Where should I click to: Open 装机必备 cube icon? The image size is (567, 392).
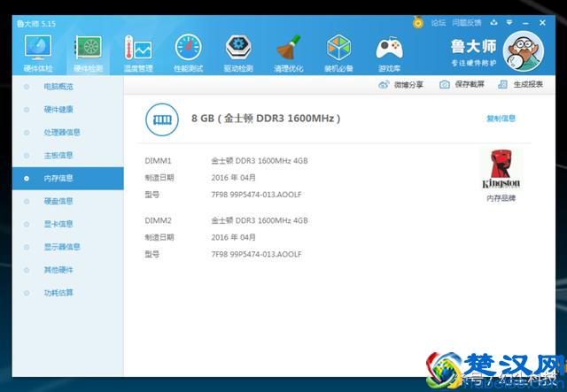pyautogui.click(x=338, y=52)
